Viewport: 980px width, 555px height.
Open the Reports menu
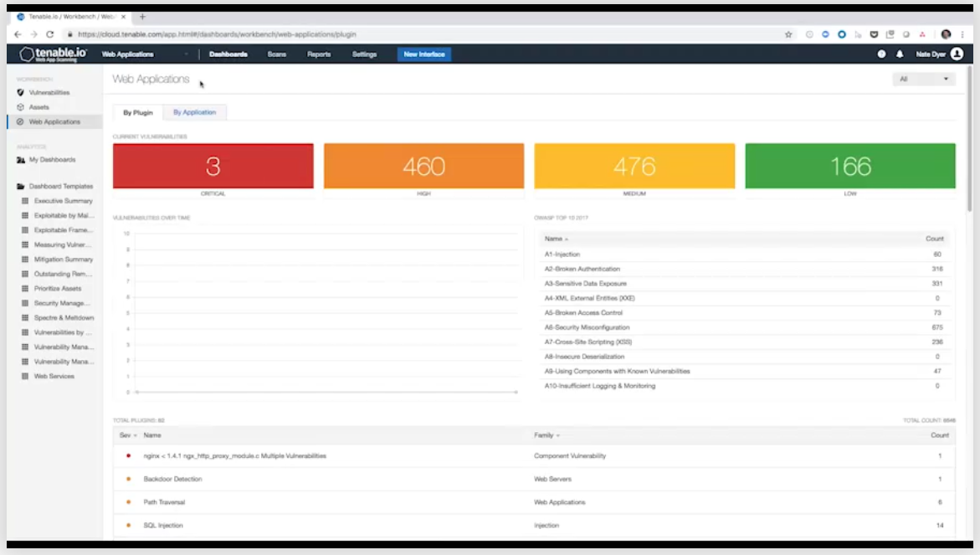click(319, 54)
